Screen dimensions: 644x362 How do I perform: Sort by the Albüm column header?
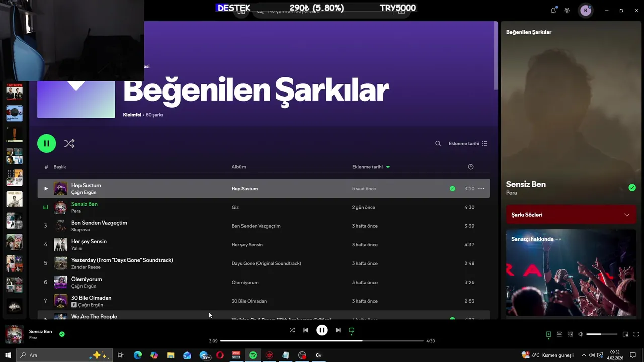point(238,167)
